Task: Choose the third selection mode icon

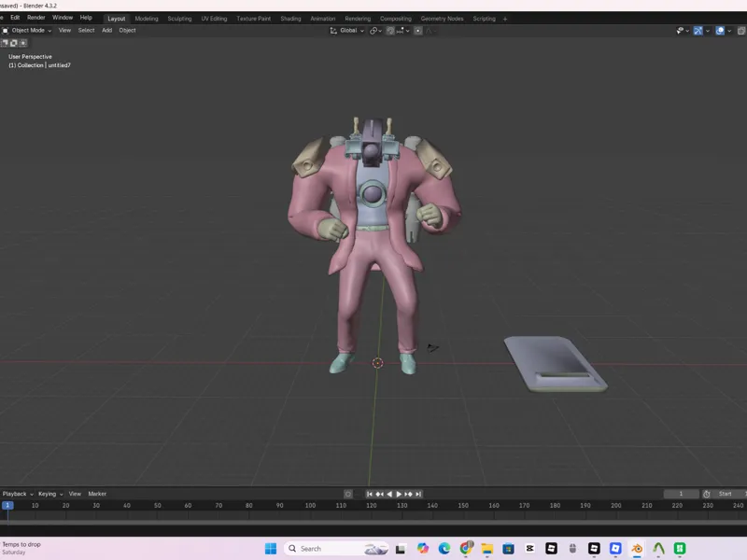Action: [x=22, y=43]
